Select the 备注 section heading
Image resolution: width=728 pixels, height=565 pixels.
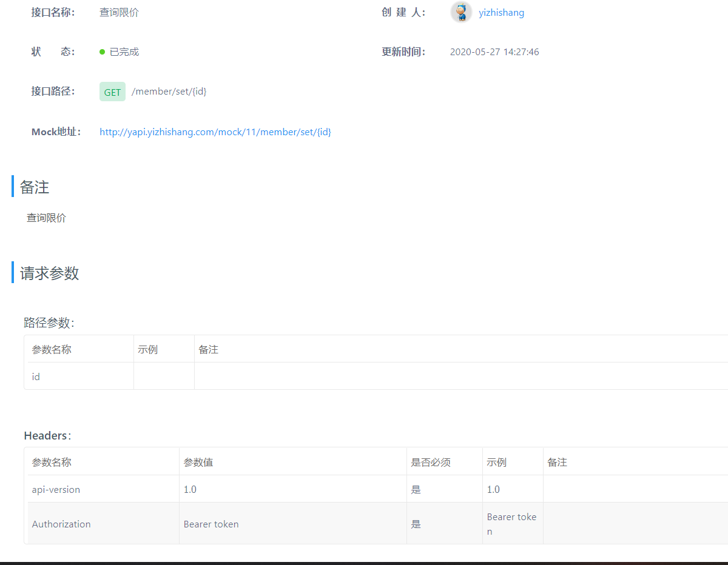[33, 187]
